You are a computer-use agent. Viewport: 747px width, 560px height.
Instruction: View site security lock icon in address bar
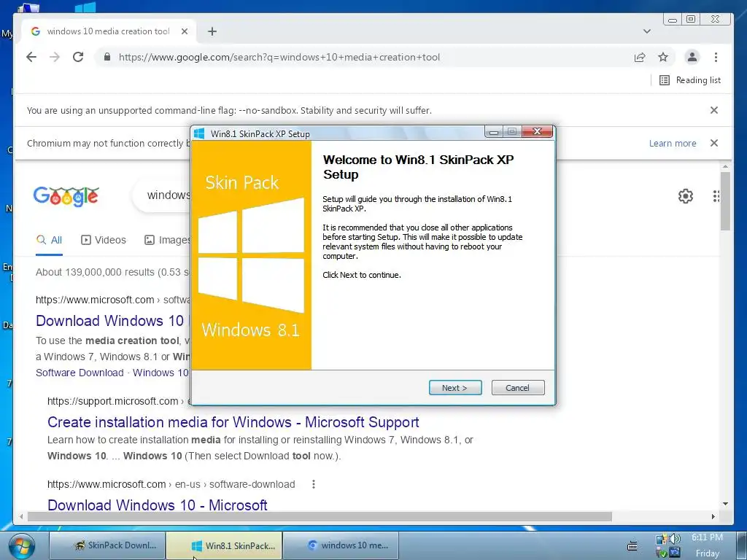107,57
